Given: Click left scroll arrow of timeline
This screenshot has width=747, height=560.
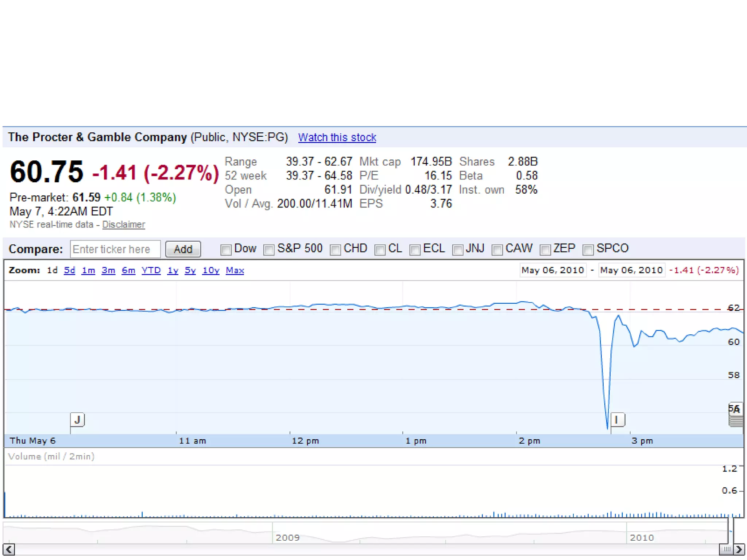Looking at the screenshot, I should click(x=9, y=549).
